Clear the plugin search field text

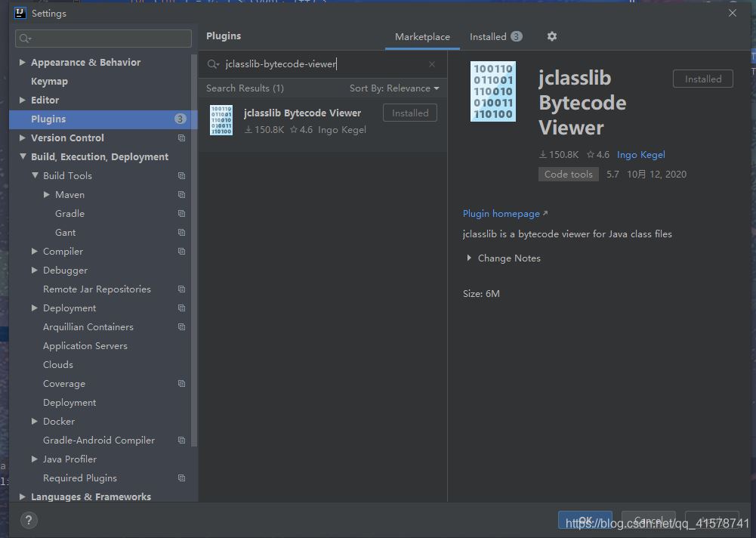click(432, 64)
